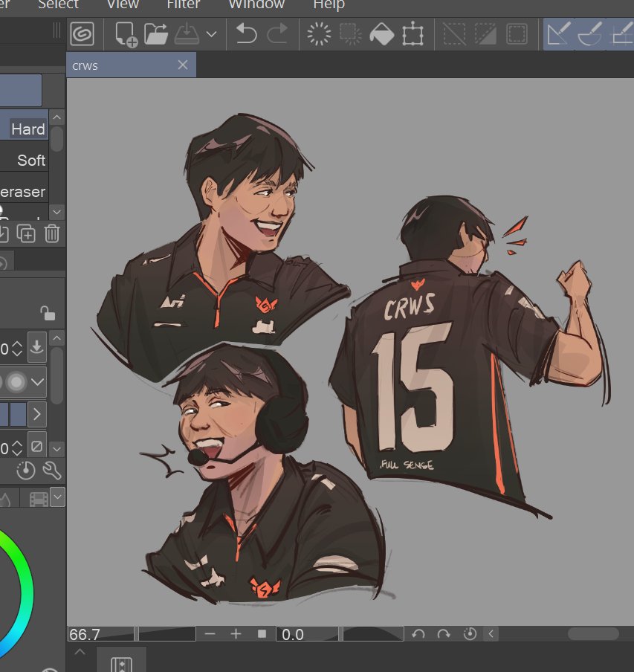Click the 0.0 rotation angle field

(307, 634)
